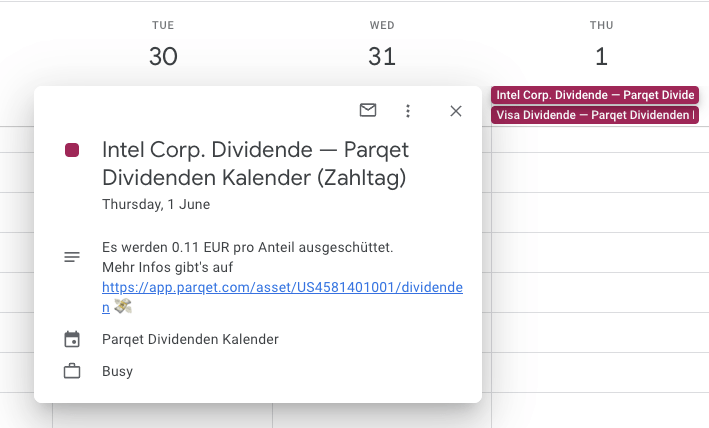The height and width of the screenshot is (428, 709).
Task: Select the Intel Corp. Dividende event chip
Action: [x=595, y=95]
